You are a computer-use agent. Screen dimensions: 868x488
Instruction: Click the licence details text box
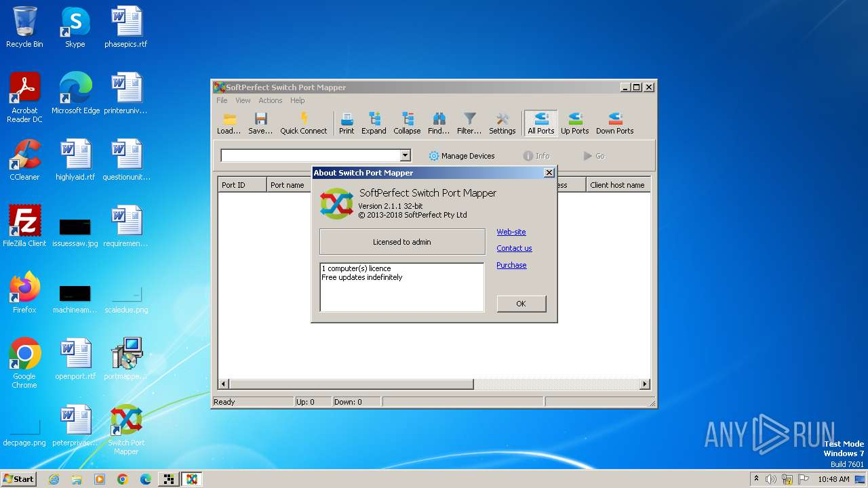[402, 287]
